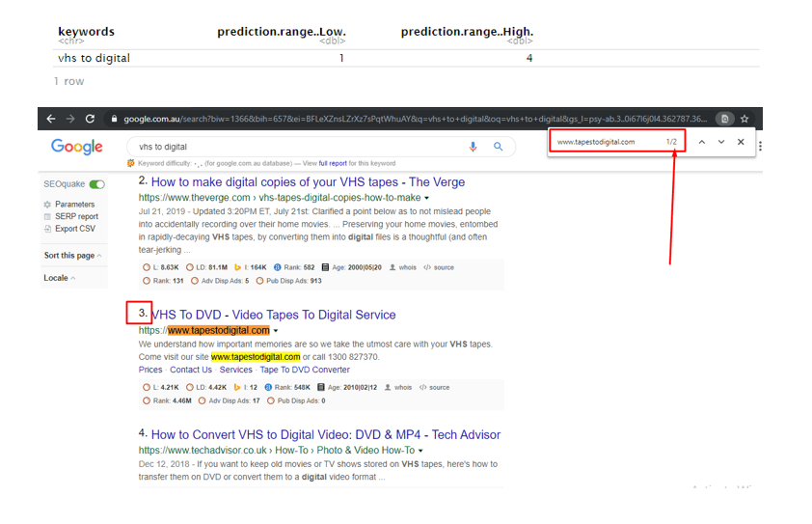Open VHS To DVD Video Tapes result
The width and height of the screenshot is (812, 524).
274,315
